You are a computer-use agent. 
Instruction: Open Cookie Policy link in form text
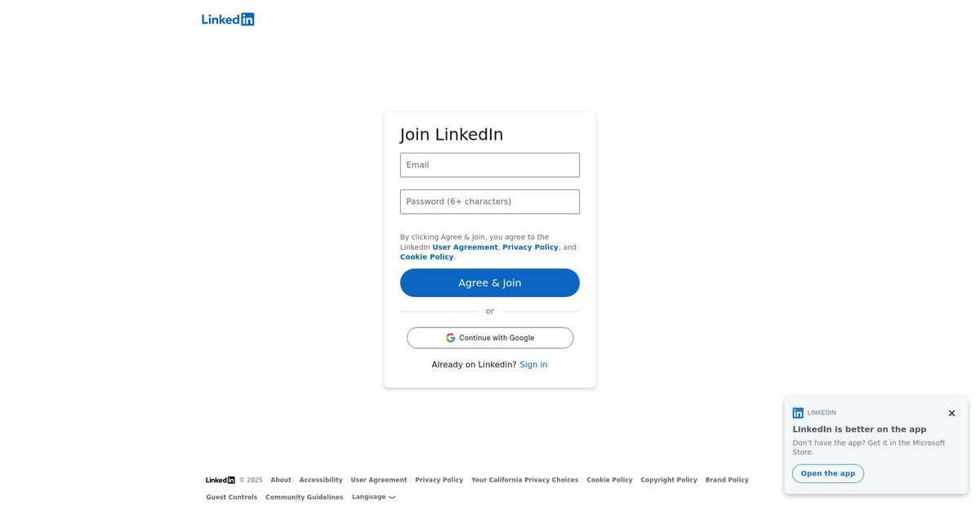pyautogui.click(x=426, y=257)
